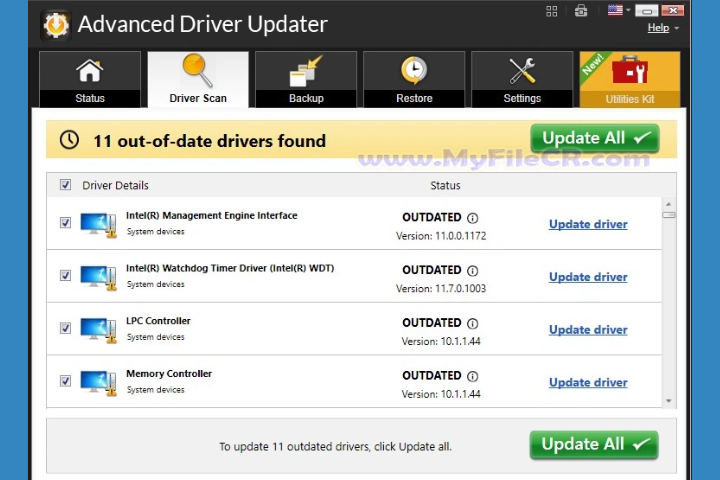This screenshot has width=720, height=480.
Task: Click the scroll down arrow
Action: click(x=669, y=401)
